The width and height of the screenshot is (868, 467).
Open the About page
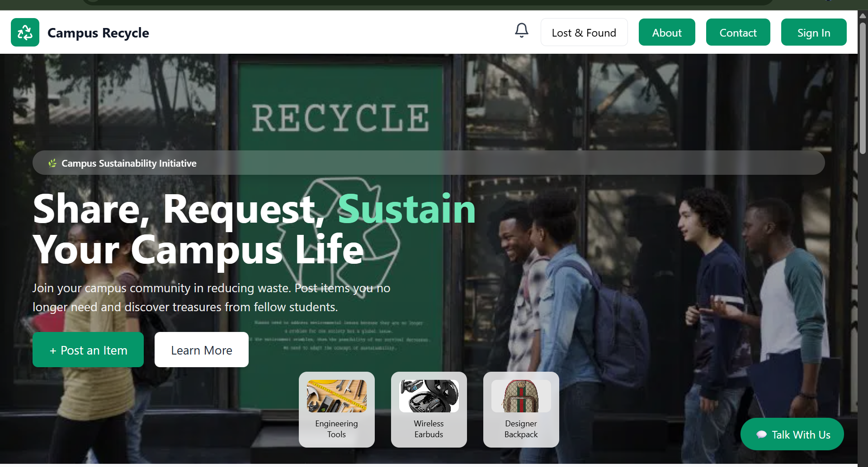tap(666, 33)
